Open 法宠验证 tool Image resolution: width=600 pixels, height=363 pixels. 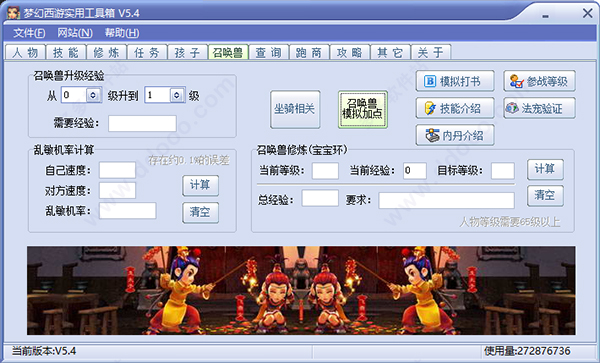(x=539, y=108)
